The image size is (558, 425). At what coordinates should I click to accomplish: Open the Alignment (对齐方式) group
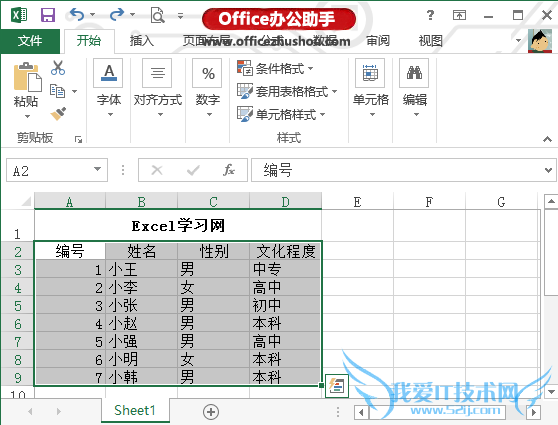coord(158,88)
